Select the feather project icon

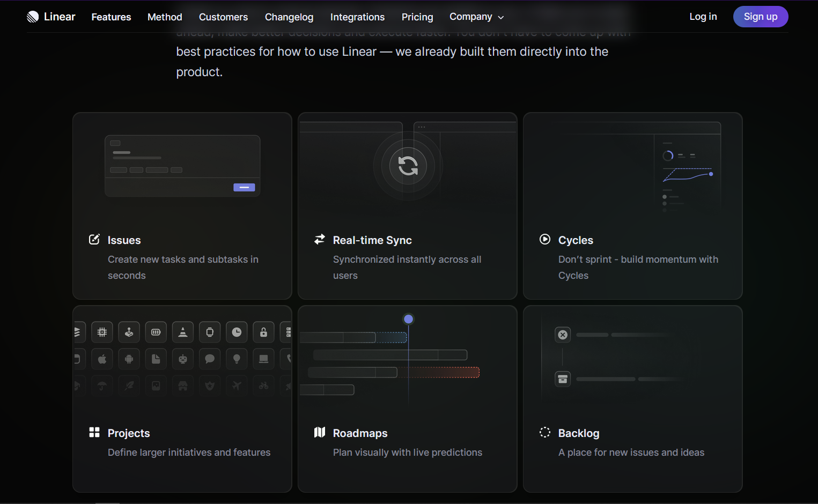(129, 386)
